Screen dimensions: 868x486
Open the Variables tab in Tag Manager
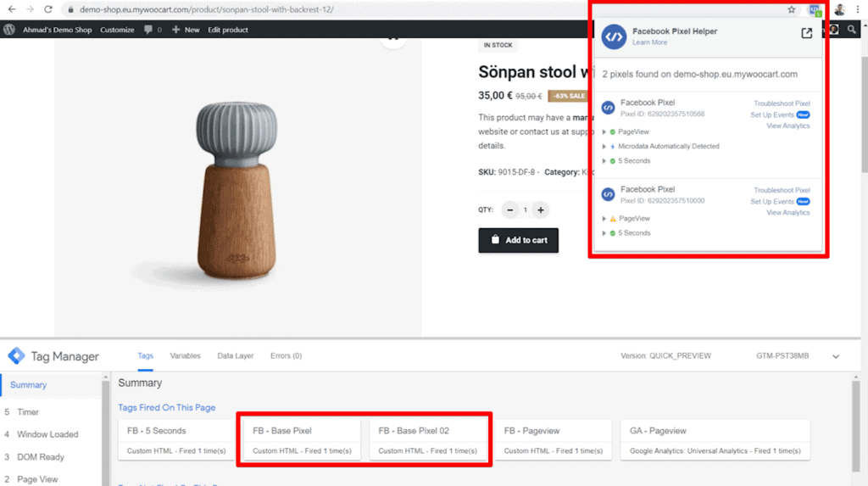(x=185, y=355)
